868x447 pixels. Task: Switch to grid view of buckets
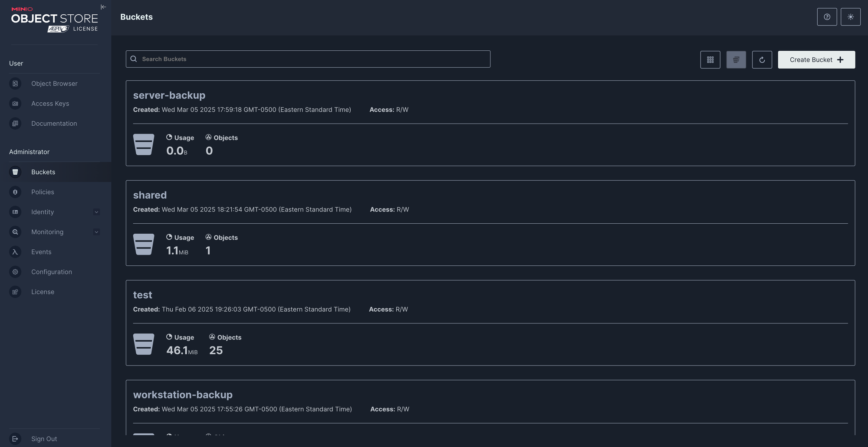710,59
